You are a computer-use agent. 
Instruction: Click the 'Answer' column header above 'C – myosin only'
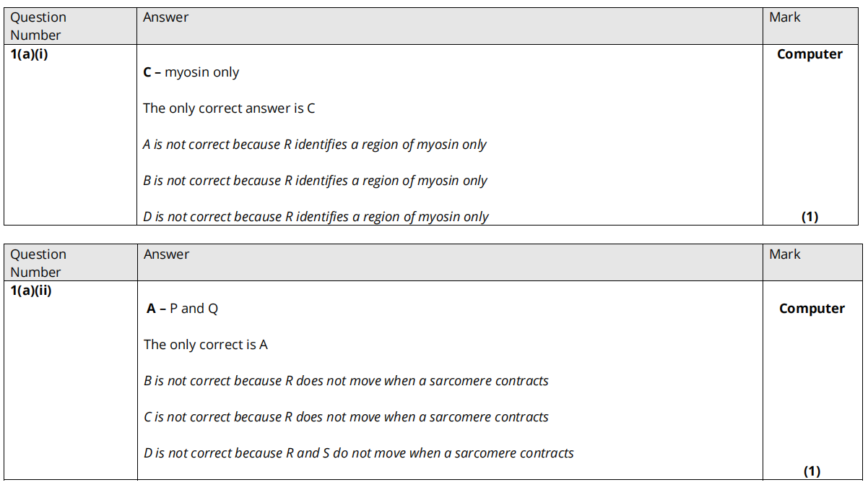point(166,17)
